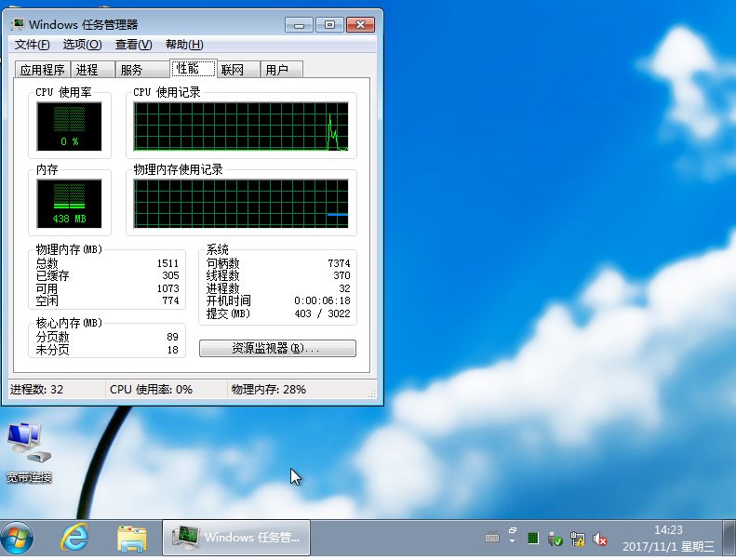Screen dimensions: 736x560
Task: Open the clock showing 14:23
Action: (668, 539)
